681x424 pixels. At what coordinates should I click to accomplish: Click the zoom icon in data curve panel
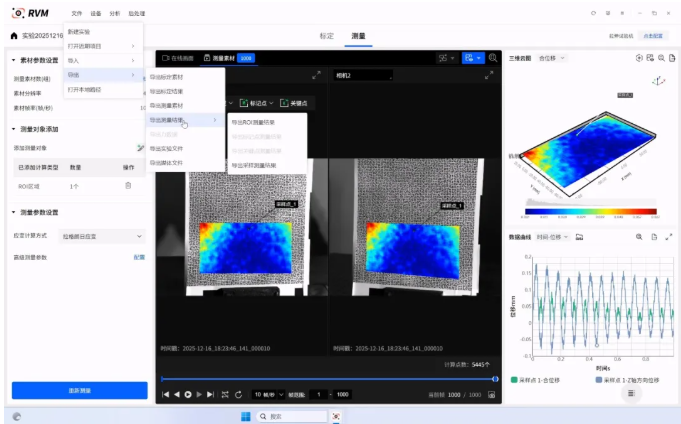coord(639,237)
